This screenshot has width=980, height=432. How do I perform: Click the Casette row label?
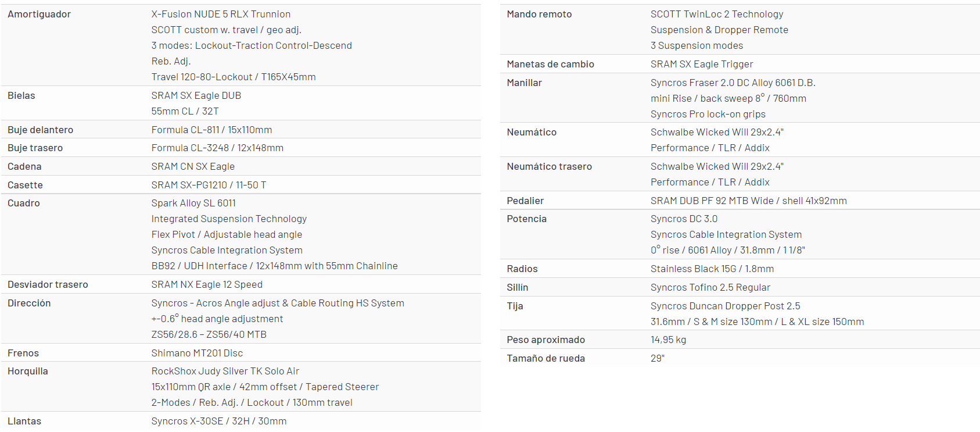point(25,185)
